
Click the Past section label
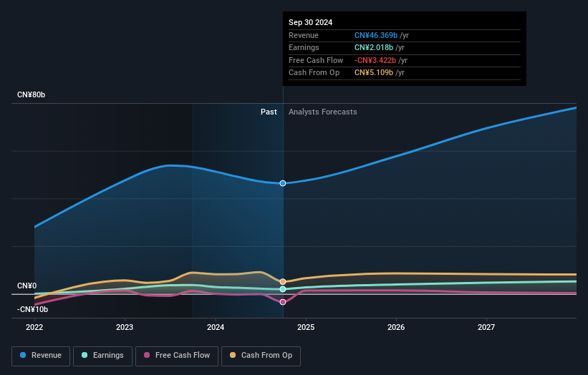pyautogui.click(x=269, y=112)
